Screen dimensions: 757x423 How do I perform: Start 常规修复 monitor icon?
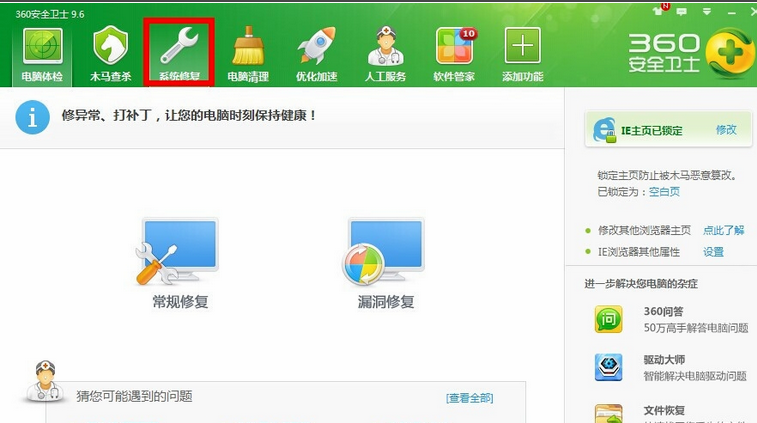(178, 251)
